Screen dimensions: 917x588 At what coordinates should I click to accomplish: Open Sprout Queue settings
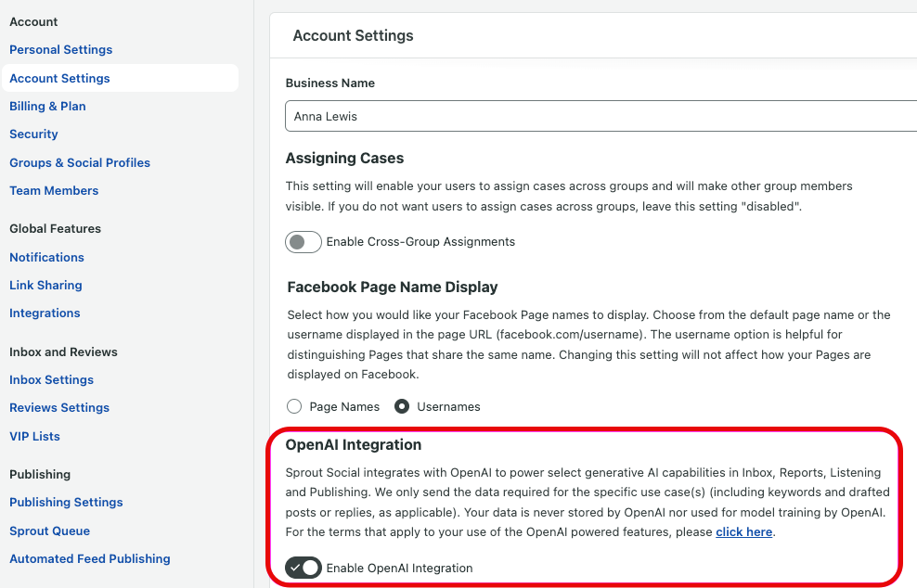point(50,531)
